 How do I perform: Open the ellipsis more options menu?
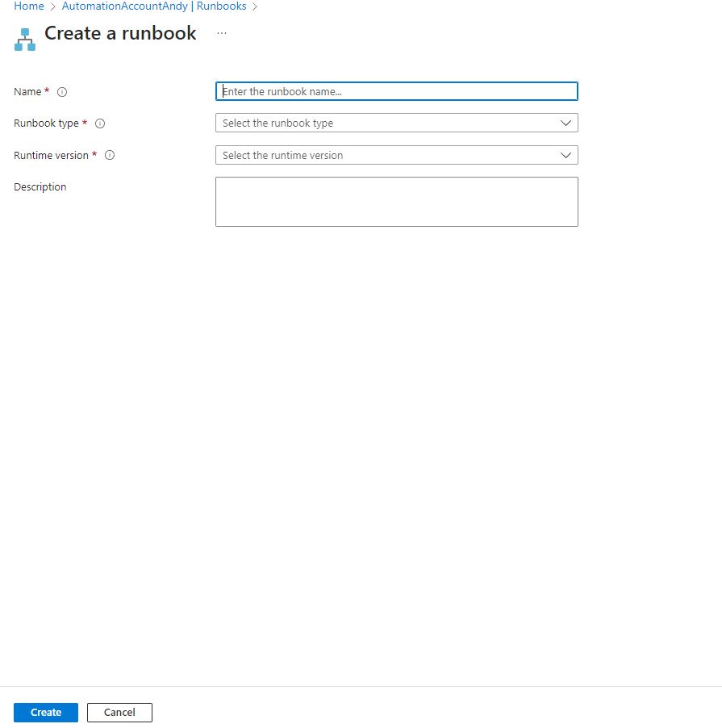coord(222,34)
